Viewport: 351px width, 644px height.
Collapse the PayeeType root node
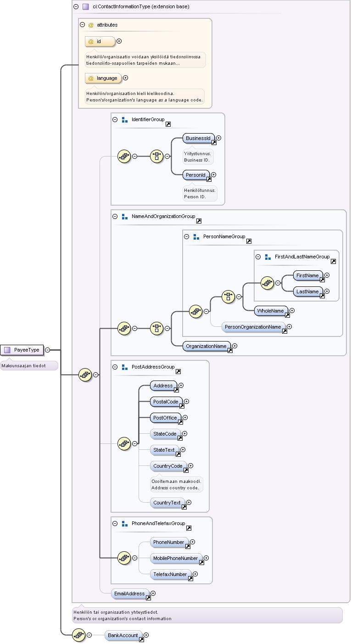47,350
